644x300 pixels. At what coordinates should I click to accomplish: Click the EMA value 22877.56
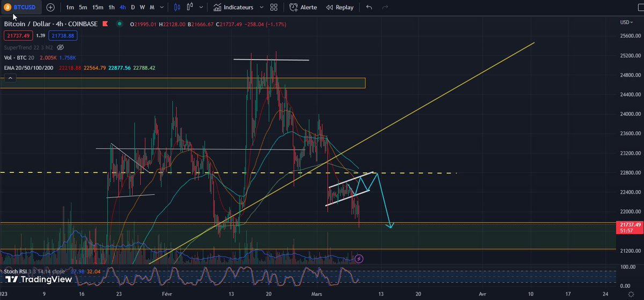click(120, 68)
